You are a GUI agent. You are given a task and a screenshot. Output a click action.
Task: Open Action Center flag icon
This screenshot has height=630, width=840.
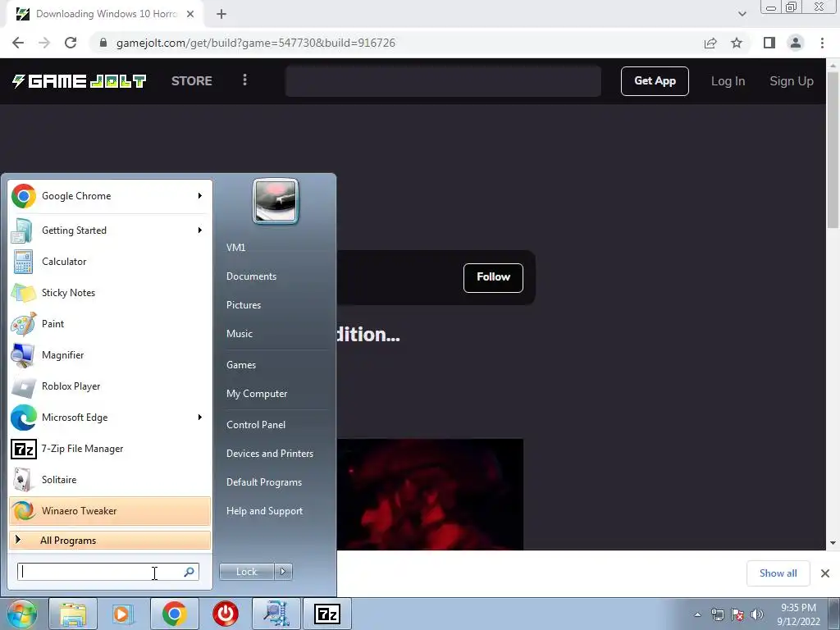[x=737, y=614]
